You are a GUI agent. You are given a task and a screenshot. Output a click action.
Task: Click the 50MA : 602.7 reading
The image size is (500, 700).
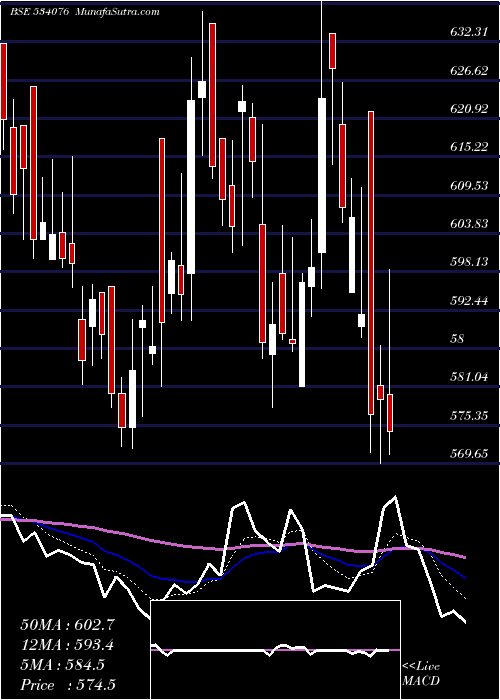68,625
